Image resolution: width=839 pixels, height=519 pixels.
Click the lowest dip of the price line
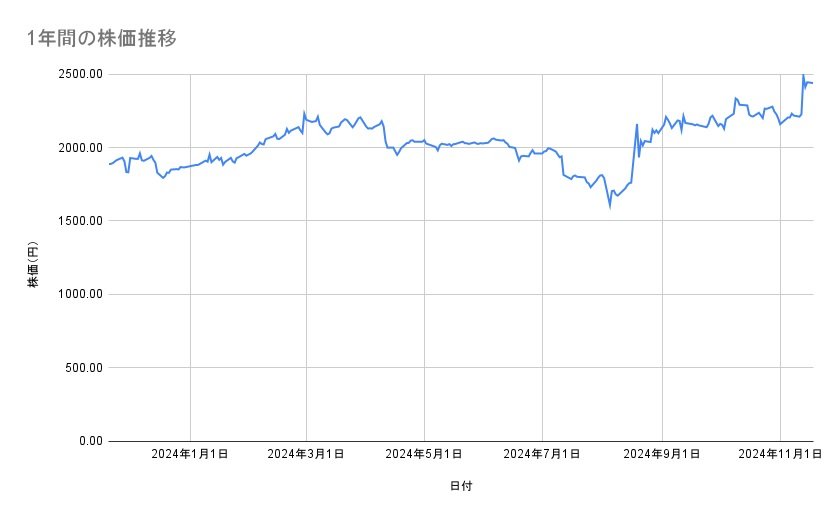610,207
